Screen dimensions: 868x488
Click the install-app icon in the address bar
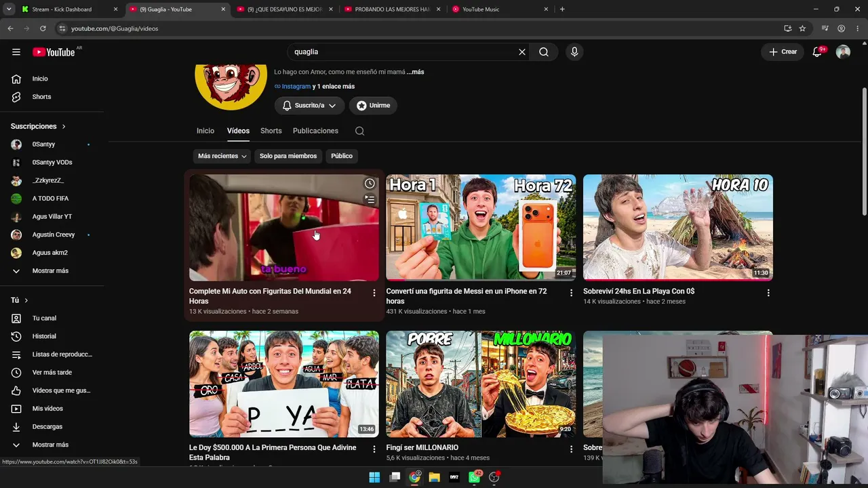[x=787, y=28]
